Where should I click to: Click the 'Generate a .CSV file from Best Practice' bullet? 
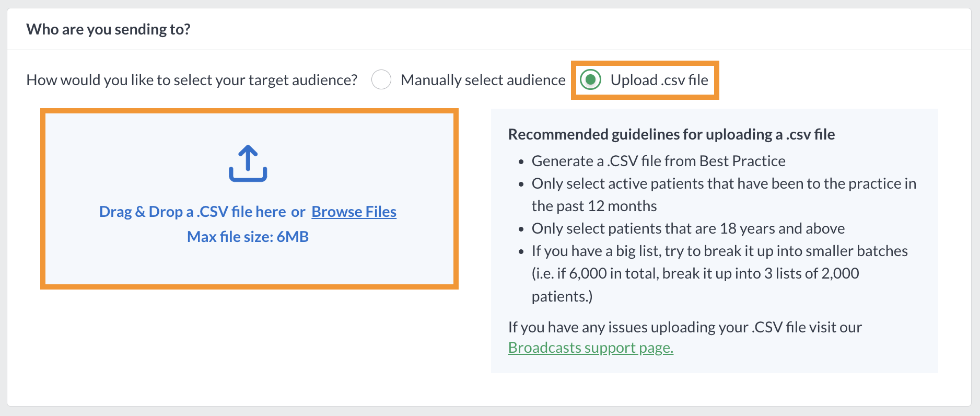click(x=658, y=161)
